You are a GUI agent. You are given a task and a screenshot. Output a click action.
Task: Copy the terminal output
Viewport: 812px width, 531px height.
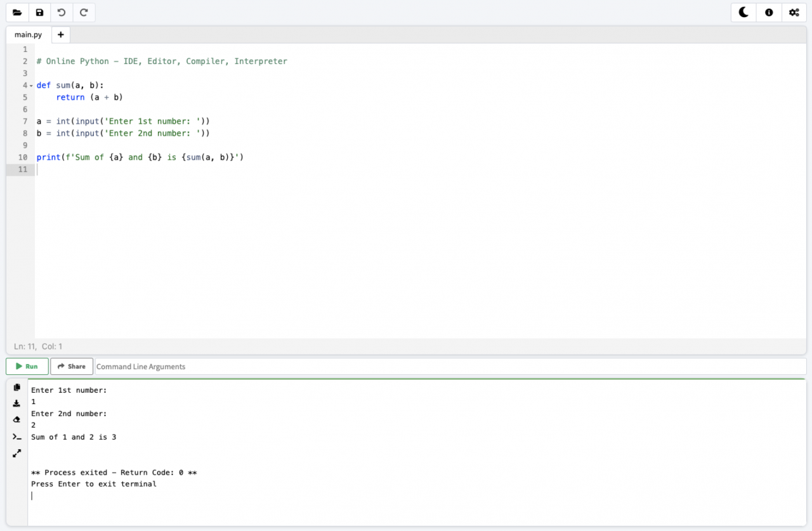(x=17, y=388)
